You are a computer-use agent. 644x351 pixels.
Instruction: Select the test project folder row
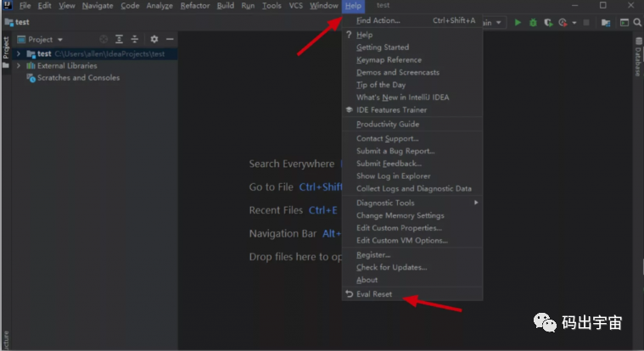tap(95, 53)
